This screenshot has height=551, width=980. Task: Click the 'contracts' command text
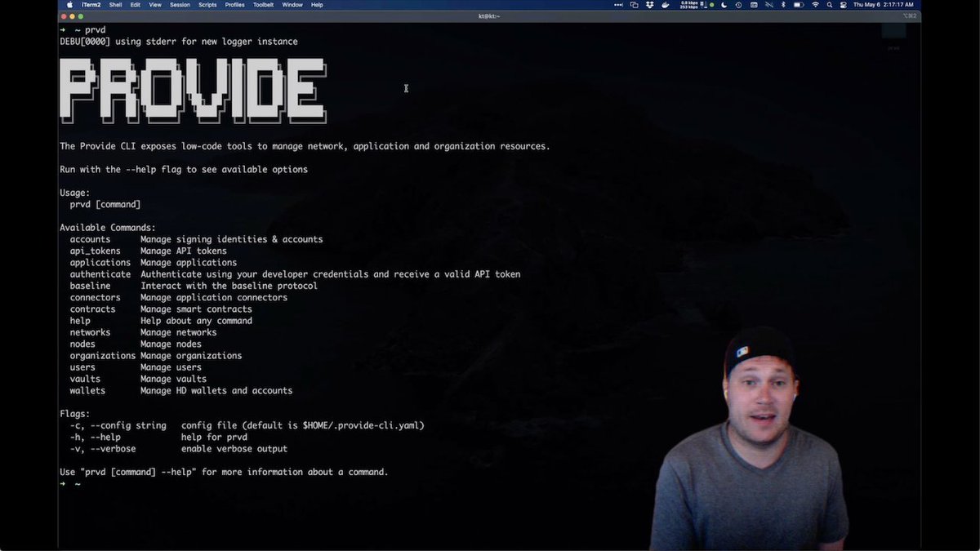92,309
